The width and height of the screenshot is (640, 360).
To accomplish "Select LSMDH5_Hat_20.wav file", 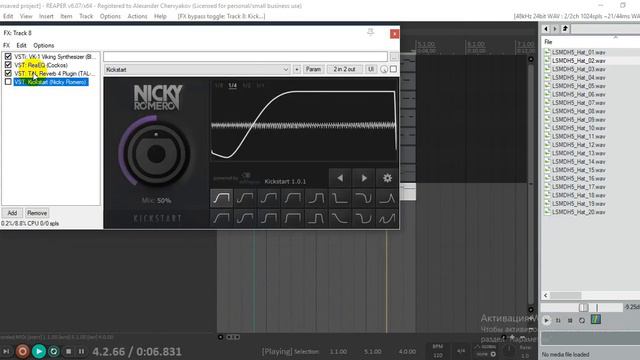I will pos(579,212).
